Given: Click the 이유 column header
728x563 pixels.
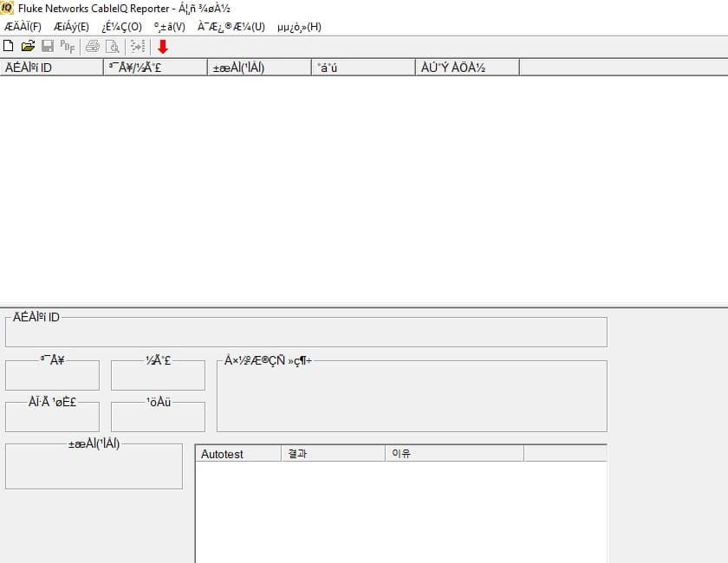Looking at the screenshot, I should tap(454, 454).
